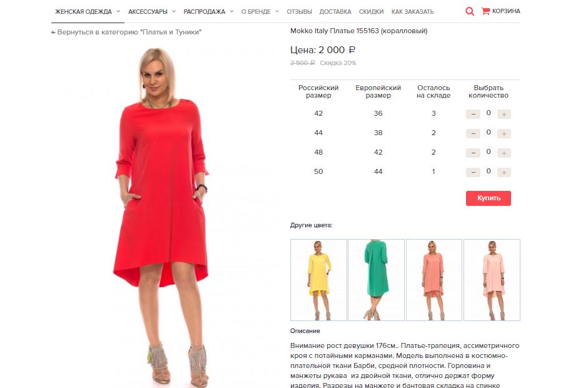Viewport: 588px width, 388px height.
Task: Select the light pink dress thumbnail
Action: 492,280
